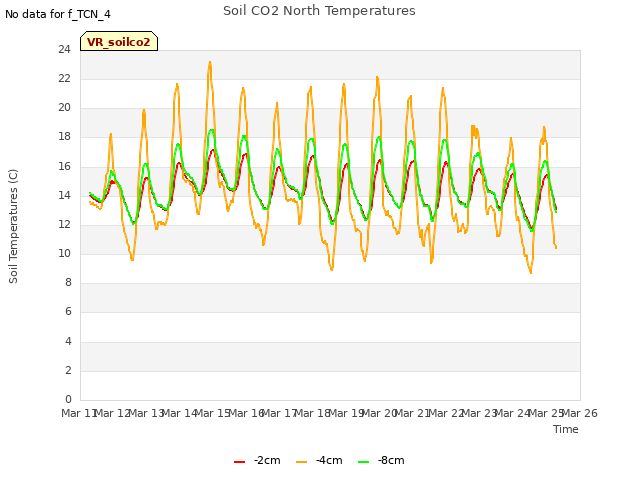The height and width of the screenshot is (480, 640).
Task: Click the highest orange peak above 22
Action: click(x=210, y=62)
